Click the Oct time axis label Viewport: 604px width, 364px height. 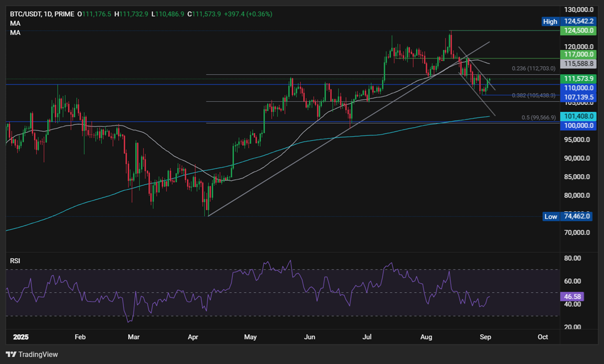[x=543, y=337]
